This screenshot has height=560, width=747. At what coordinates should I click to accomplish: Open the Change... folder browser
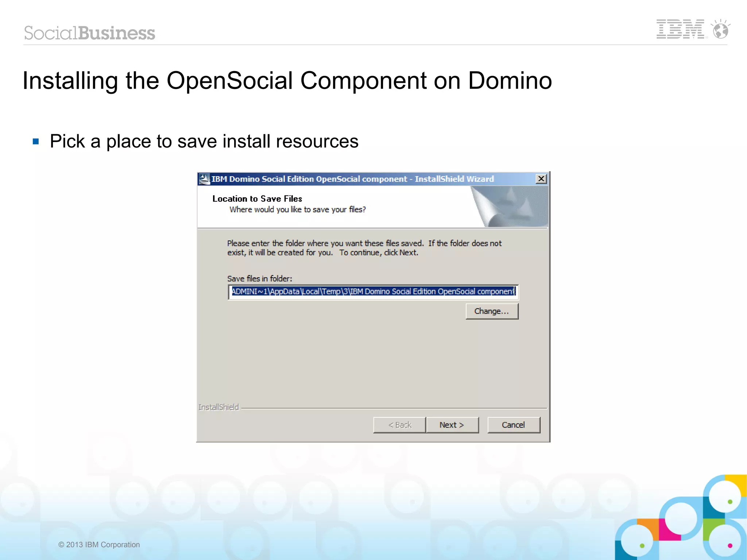click(492, 311)
